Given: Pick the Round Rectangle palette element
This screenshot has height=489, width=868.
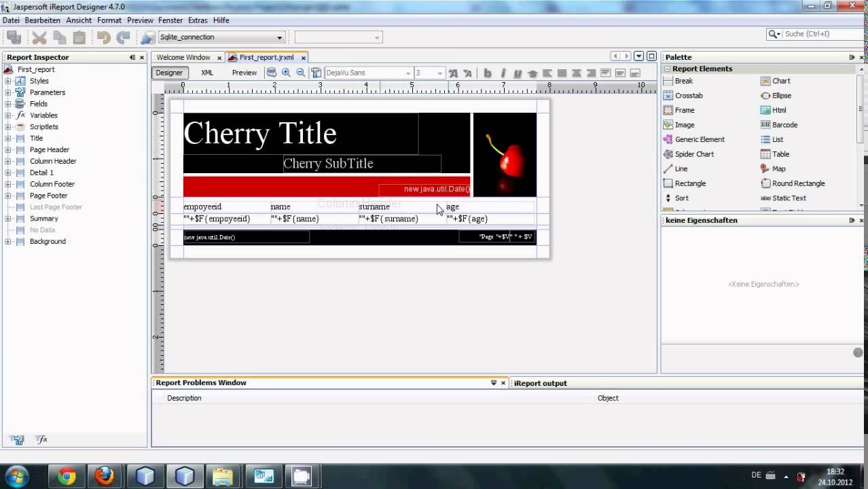Looking at the screenshot, I should (x=793, y=183).
